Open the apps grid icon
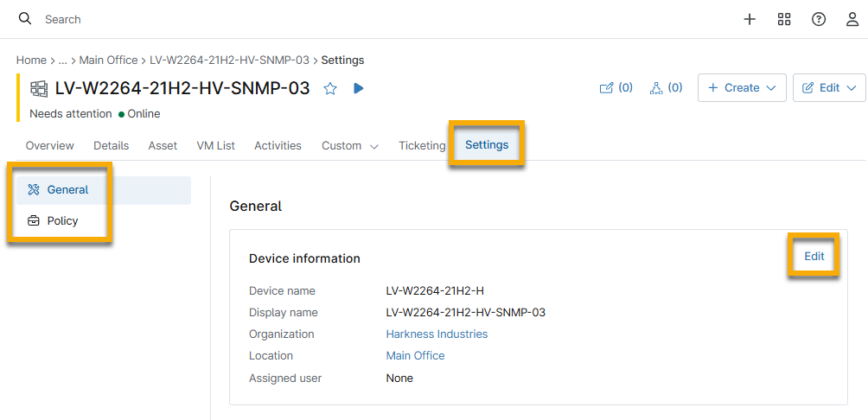Image resolution: width=868 pixels, height=420 pixels. point(784,19)
